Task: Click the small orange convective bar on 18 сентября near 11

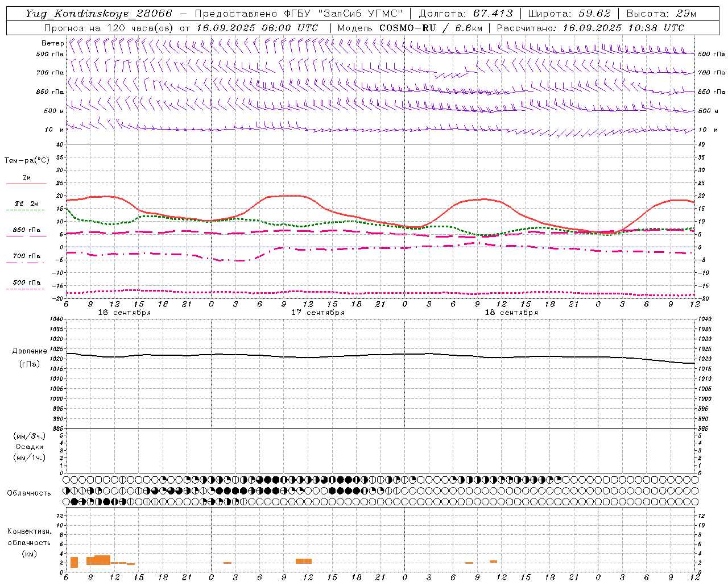Action: pos(493,562)
